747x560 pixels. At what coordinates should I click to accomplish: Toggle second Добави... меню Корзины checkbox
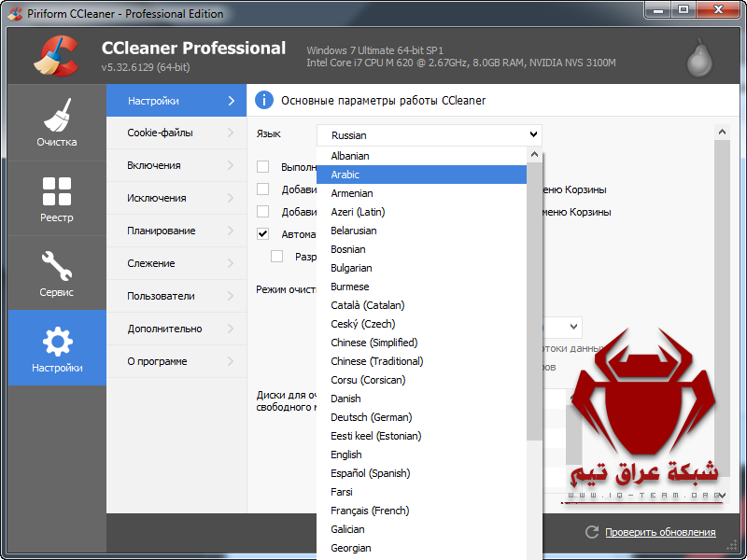262,212
